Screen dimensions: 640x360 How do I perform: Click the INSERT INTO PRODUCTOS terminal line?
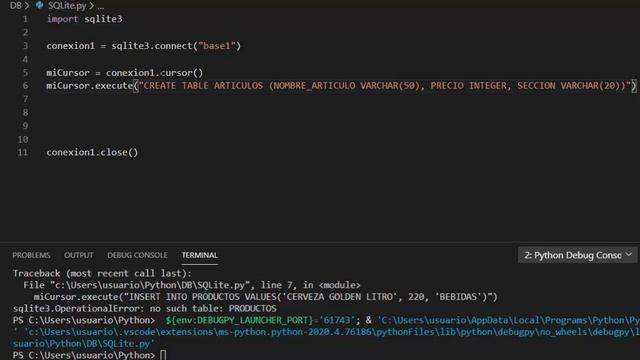coord(266,297)
